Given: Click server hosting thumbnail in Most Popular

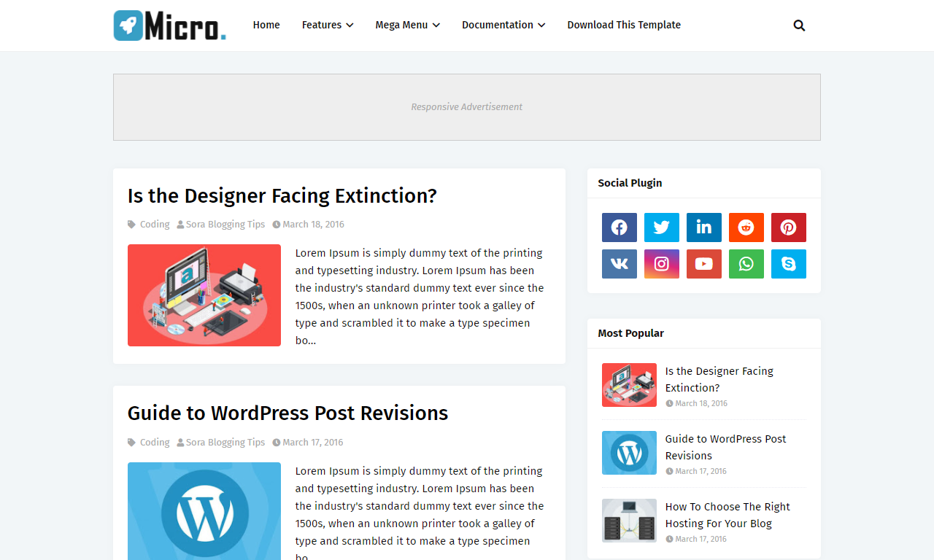Looking at the screenshot, I should click(x=629, y=521).
